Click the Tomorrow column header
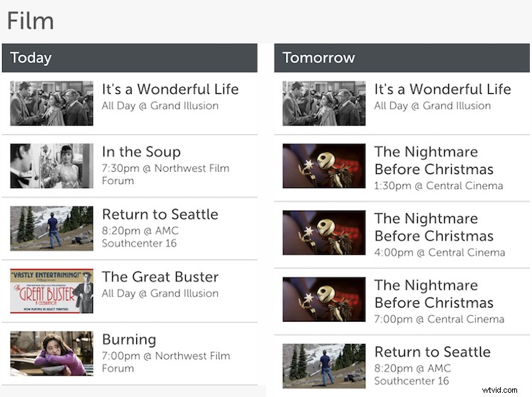532x397 pixels. (401, 58)
